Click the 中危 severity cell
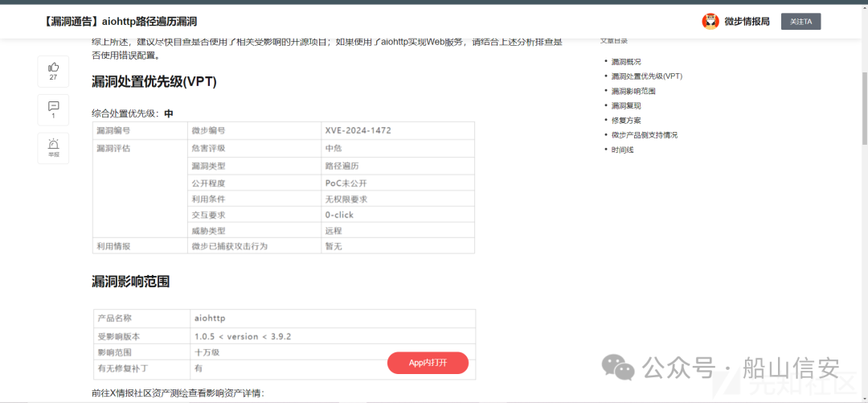 pos(398,149)
